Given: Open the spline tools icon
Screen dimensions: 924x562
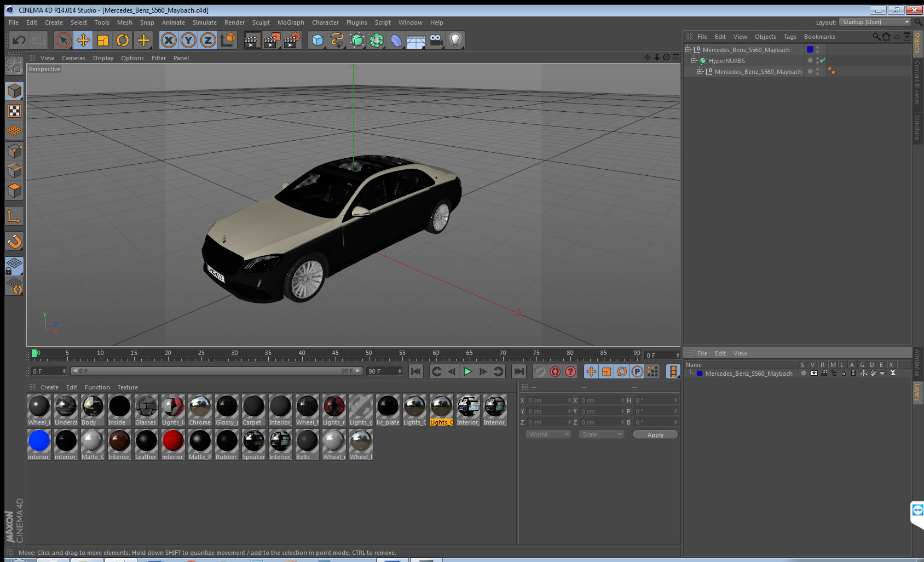Looking at the screenshot, I should pyautogui.click(x=337, y=40).
